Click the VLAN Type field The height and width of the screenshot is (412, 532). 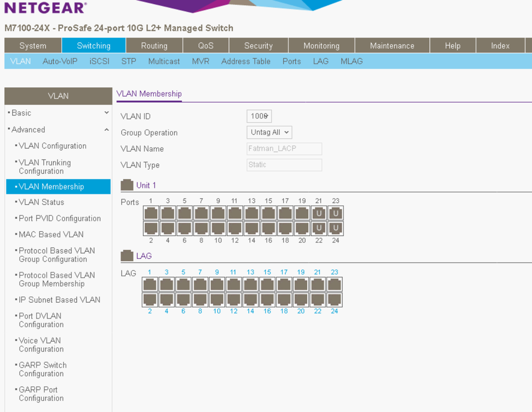[284, 165]
